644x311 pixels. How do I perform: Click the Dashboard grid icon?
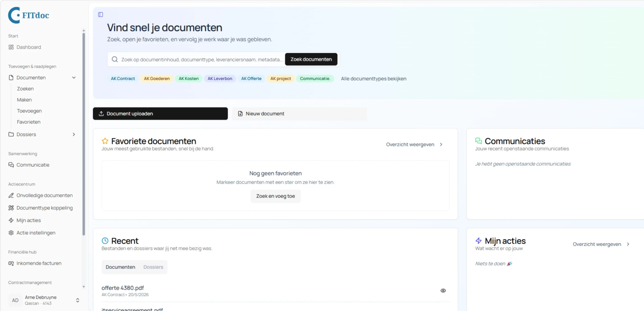(x=11, y=47)
